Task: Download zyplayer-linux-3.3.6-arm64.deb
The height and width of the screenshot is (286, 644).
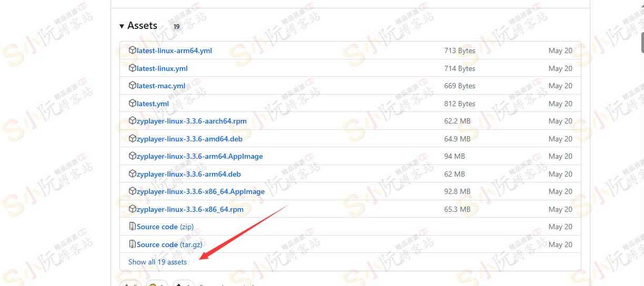Action: (189, 174)
